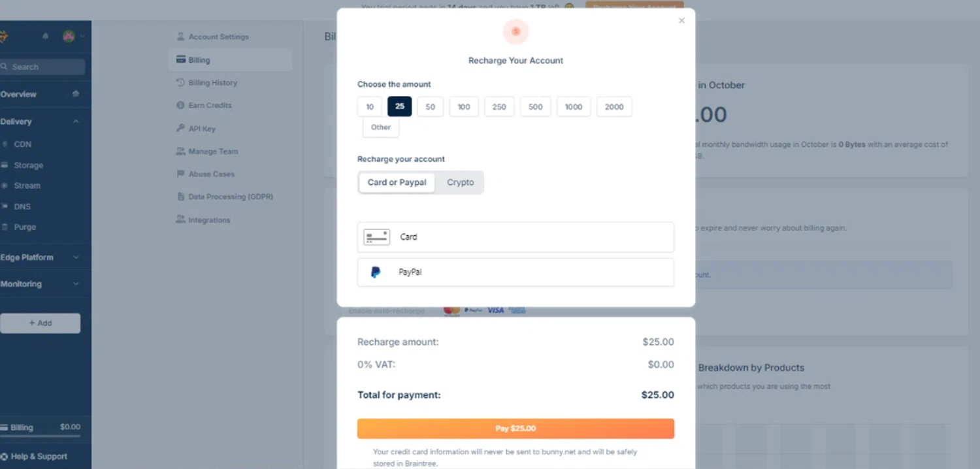The width and height of the screenshot is (980, 469).
Task: Open Billing History page
Action: coord(213,83)
